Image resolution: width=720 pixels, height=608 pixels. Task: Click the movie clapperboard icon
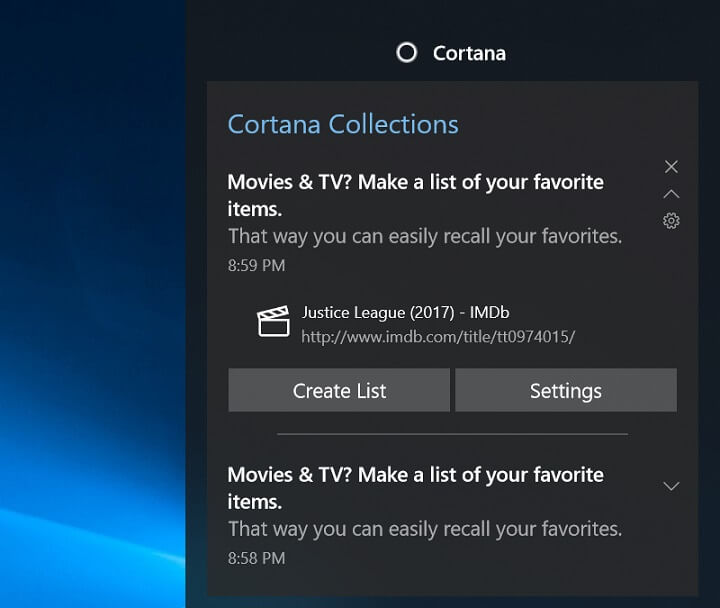[x=273, y=321]
